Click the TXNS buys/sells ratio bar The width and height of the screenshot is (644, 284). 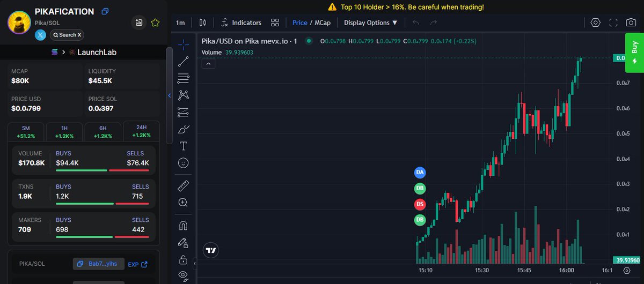(x=103, y=204)
